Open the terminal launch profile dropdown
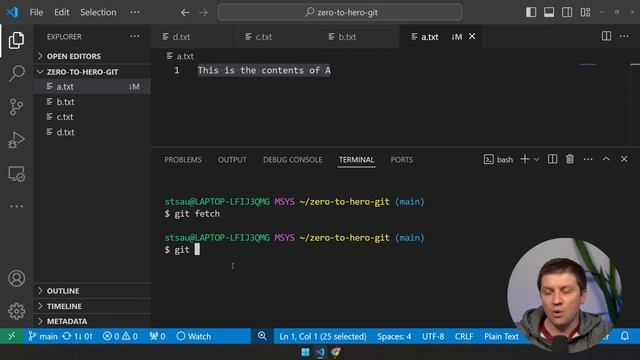Image resolution: width=640 pixels, height=360 pixels. tap(536, 160)
